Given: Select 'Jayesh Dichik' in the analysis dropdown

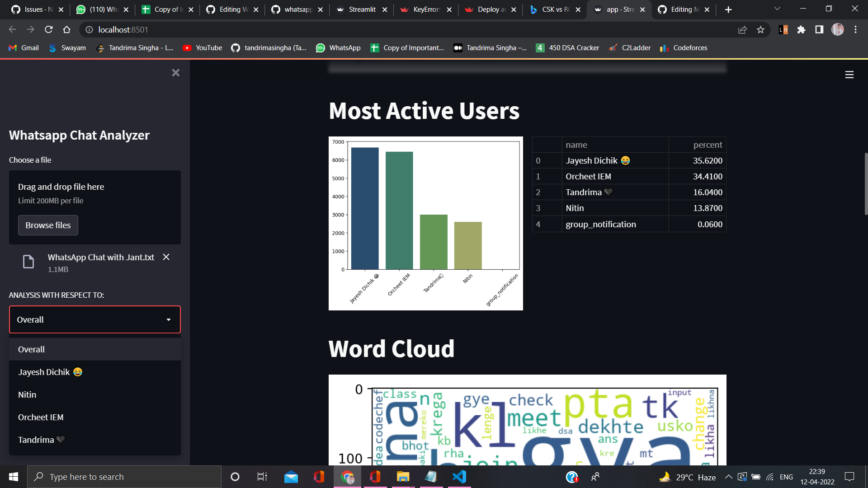Looking at the screenshot, I should pos(50,372).
